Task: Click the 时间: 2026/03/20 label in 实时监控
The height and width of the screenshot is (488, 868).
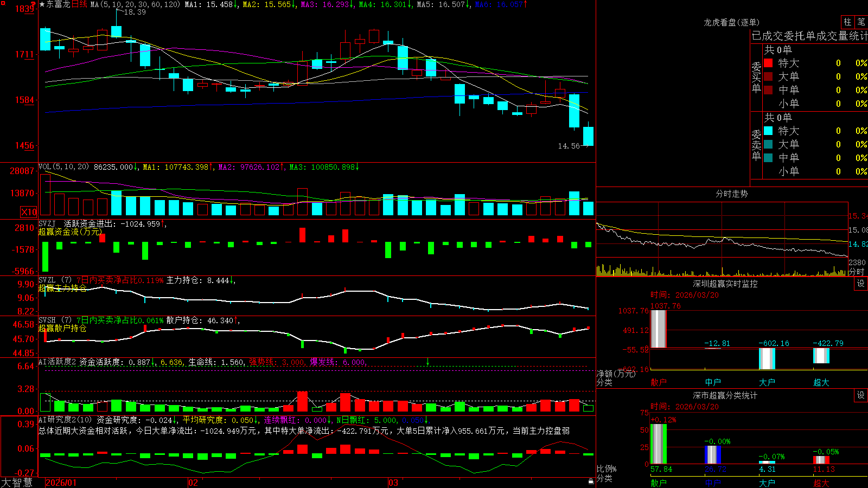Action: point(685,295)
